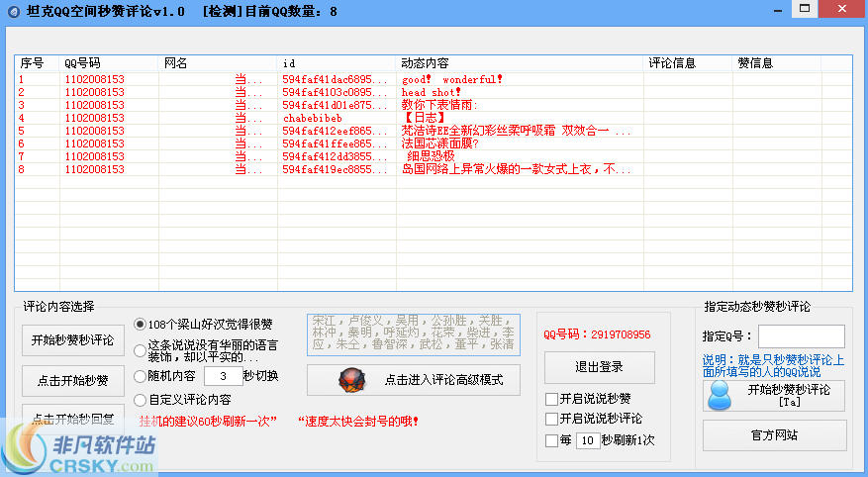Click the 退出登录 button
Screen dimensions: 868x477
[600, 367]
